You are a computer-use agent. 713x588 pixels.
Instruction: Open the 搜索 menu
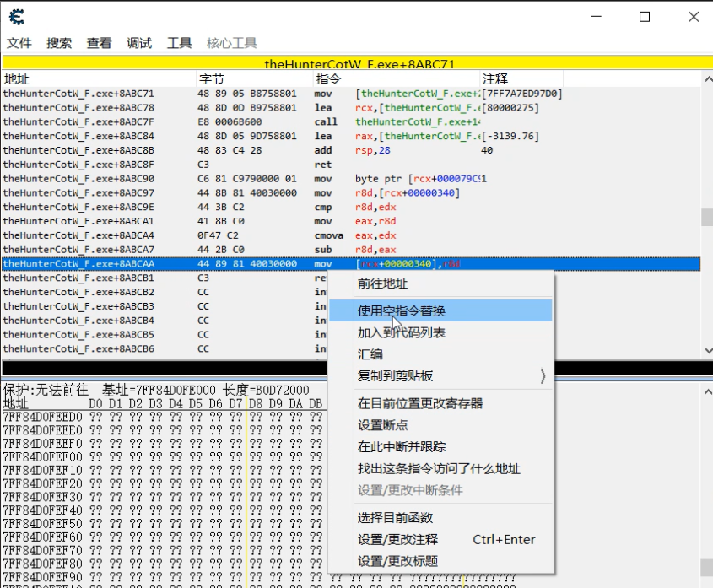[x=59, y=43]
